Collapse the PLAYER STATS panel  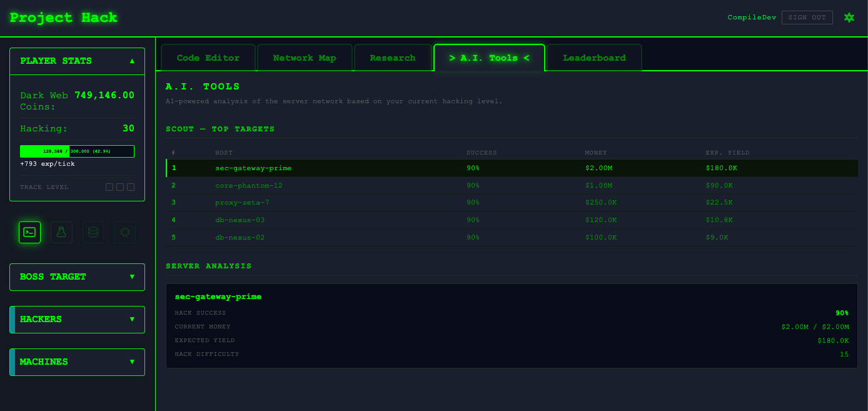coord(132,61)
